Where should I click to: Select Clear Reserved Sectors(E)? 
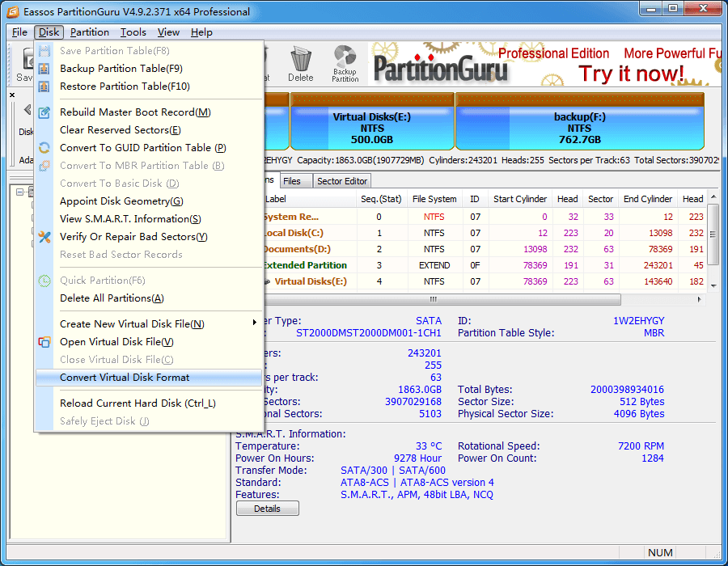pos(149,130)
